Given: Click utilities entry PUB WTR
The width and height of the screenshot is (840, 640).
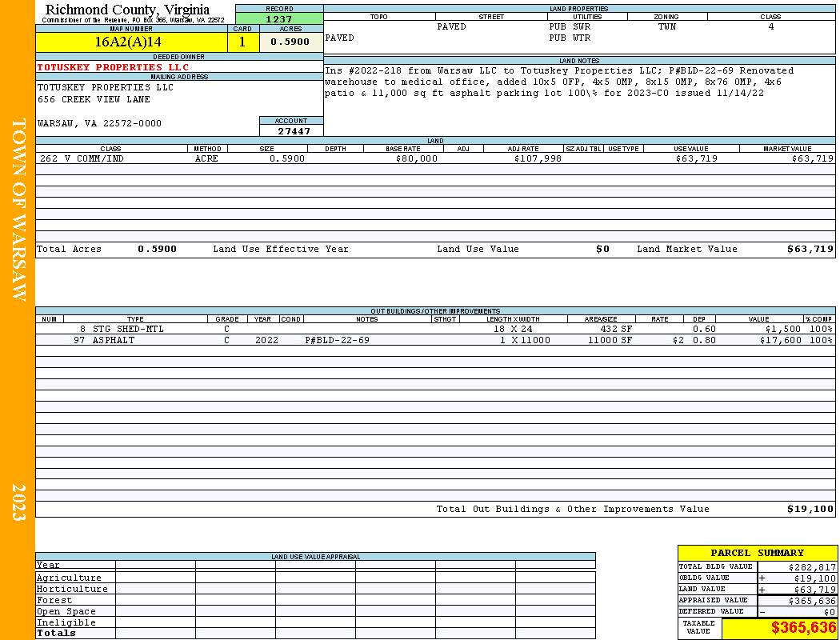Looking at the screenshot, I should [570, 38].
